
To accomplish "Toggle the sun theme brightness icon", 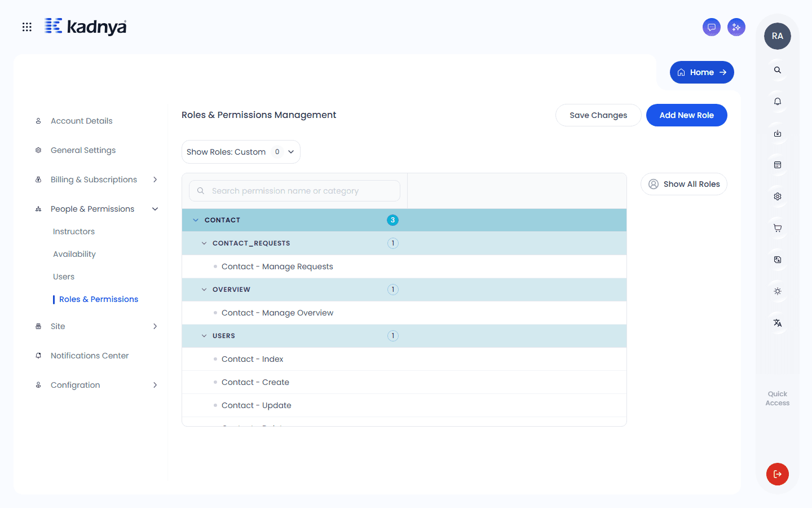I will pyautogui.click(x=778, y=291).
